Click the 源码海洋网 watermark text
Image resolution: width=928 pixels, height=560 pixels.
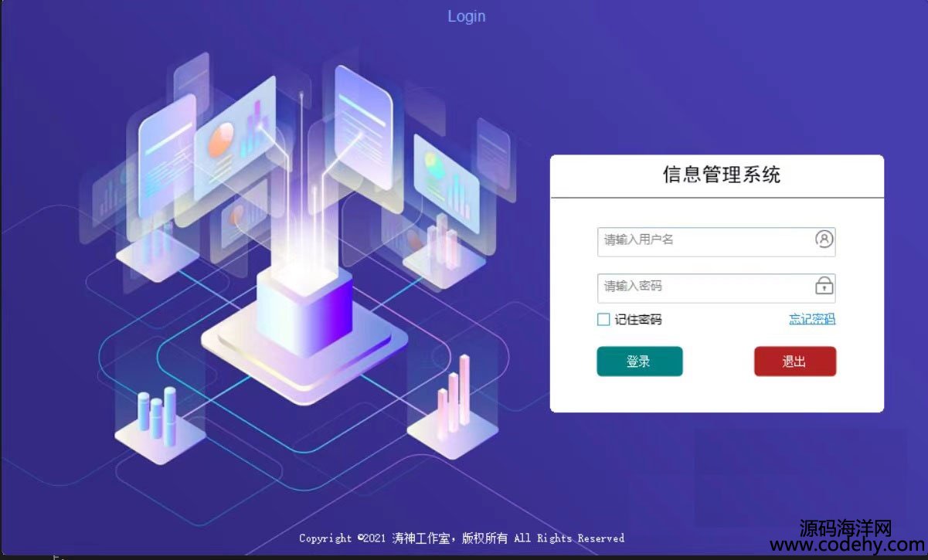(x=846, y=528)
